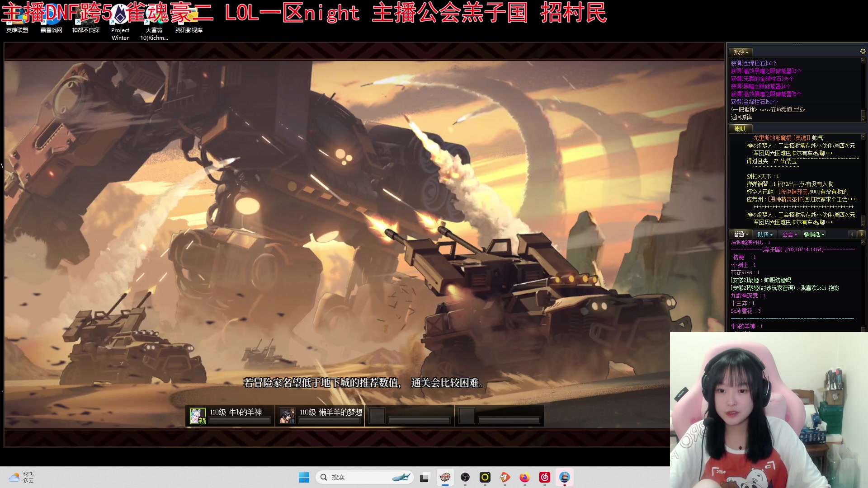Select the 喇叭 chat tab
Screen dimensions: 868x488
[x=740, y=129]
